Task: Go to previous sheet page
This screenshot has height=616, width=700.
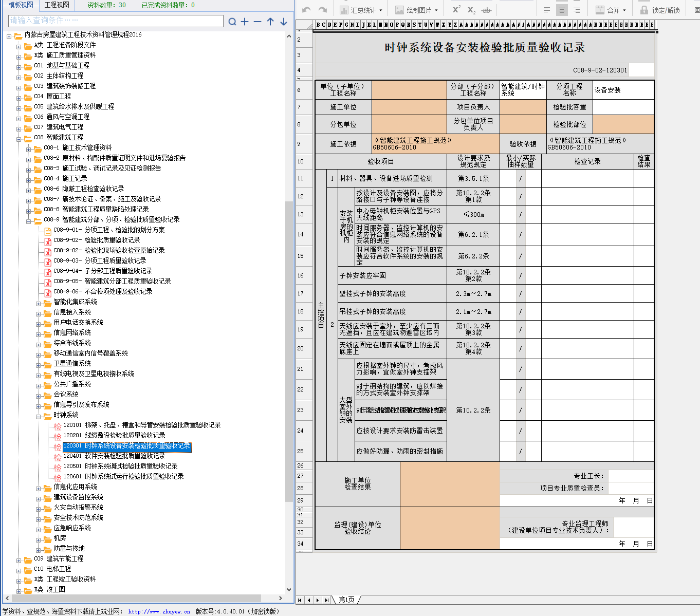Action: tap(309, 600)
